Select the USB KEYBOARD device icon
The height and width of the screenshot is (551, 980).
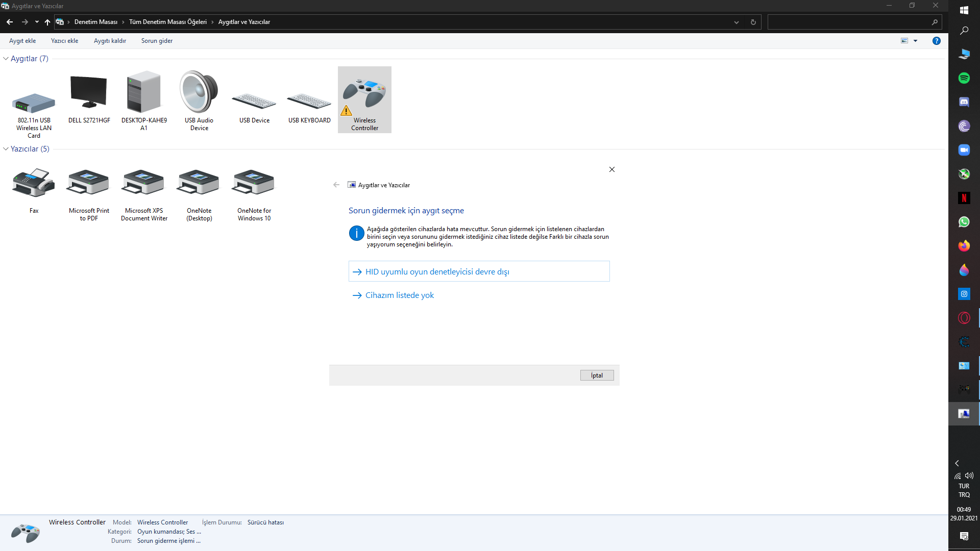[x=309, y=102]
